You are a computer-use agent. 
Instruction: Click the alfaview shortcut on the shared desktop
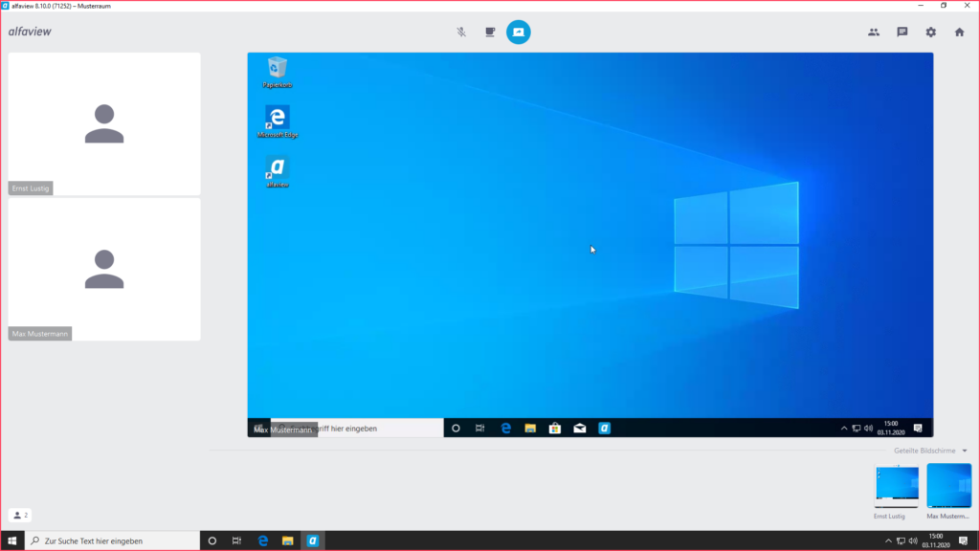[278, 168]
